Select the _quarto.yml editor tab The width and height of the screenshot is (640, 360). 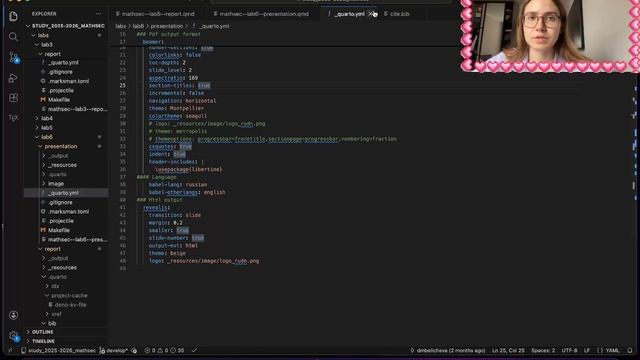(x=349, y=14)
